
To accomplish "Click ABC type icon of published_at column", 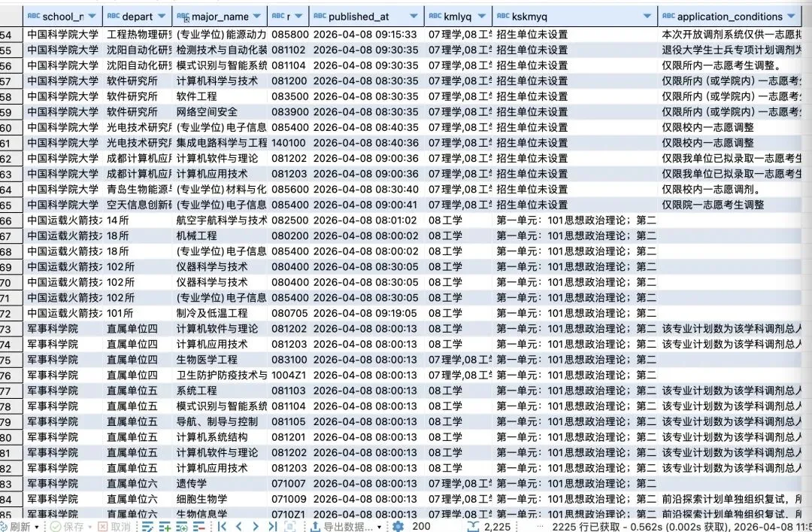I will tap(320, 16).
